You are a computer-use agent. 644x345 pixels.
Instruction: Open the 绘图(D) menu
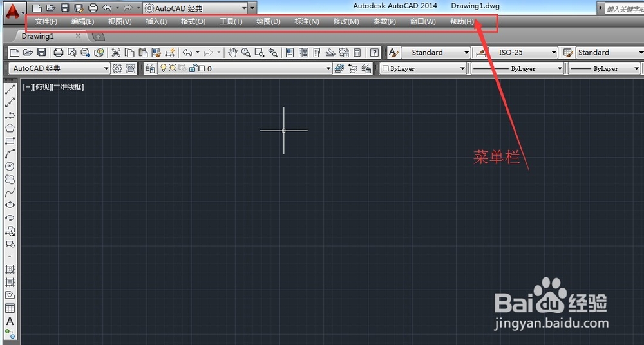click(x=268, y=22)
